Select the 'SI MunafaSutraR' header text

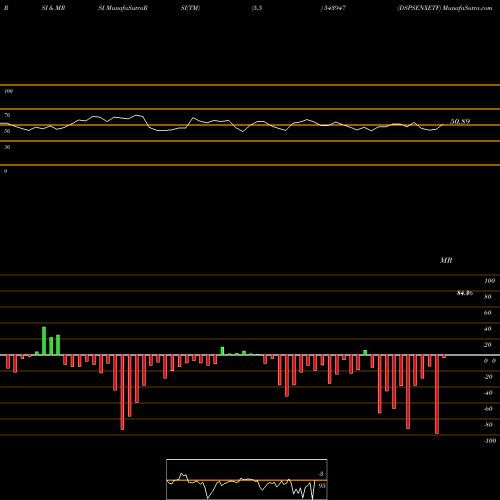[x=123, y=8]
